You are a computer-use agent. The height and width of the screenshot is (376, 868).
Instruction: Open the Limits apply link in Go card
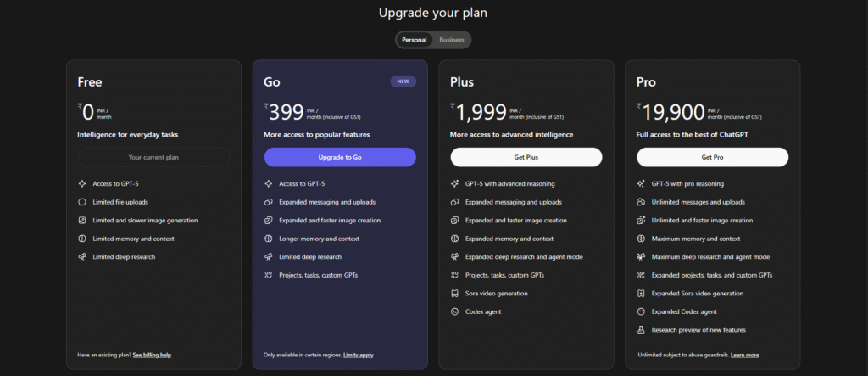pos(358,355)
